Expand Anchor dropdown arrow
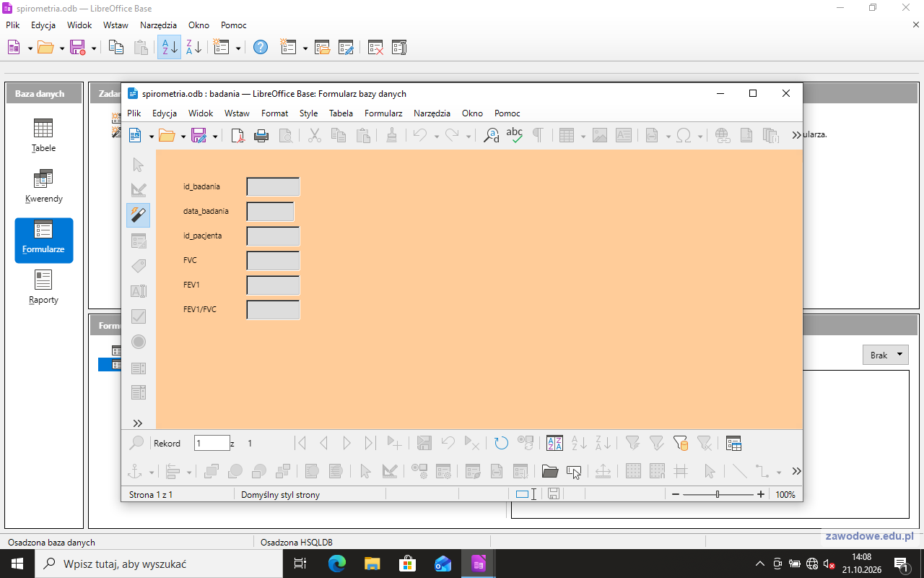 152,472
